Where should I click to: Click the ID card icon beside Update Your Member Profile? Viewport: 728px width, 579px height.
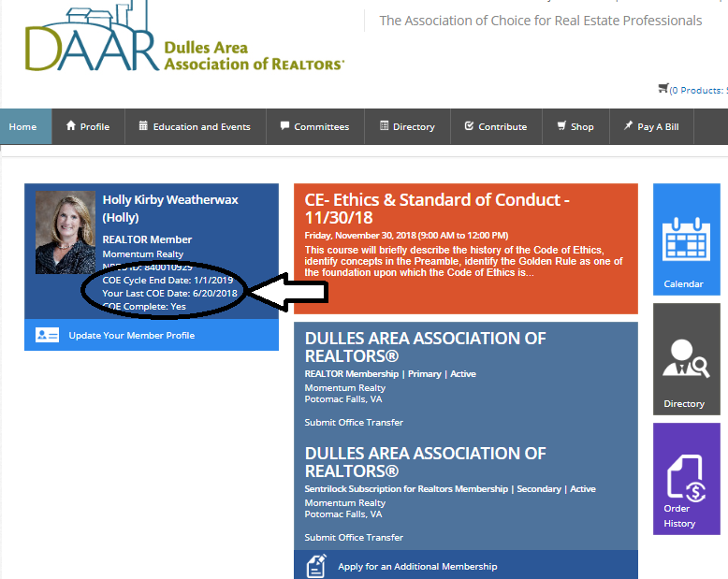[x=47, y=335]
